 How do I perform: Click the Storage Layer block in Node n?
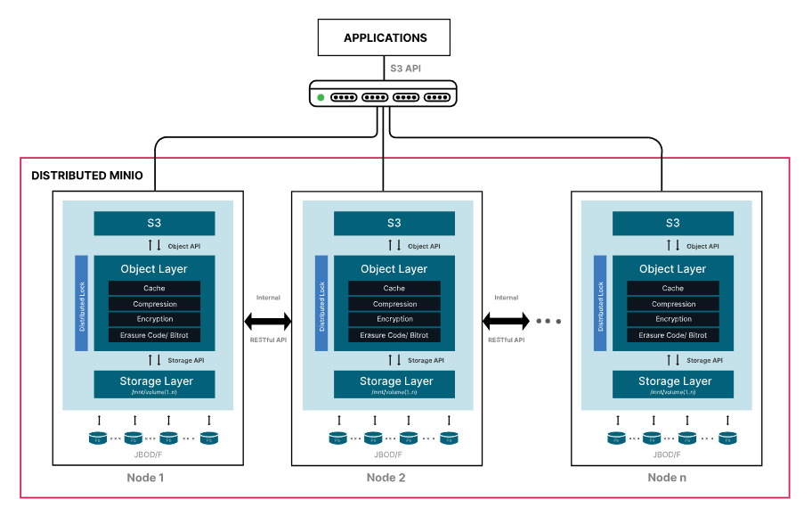673,384
